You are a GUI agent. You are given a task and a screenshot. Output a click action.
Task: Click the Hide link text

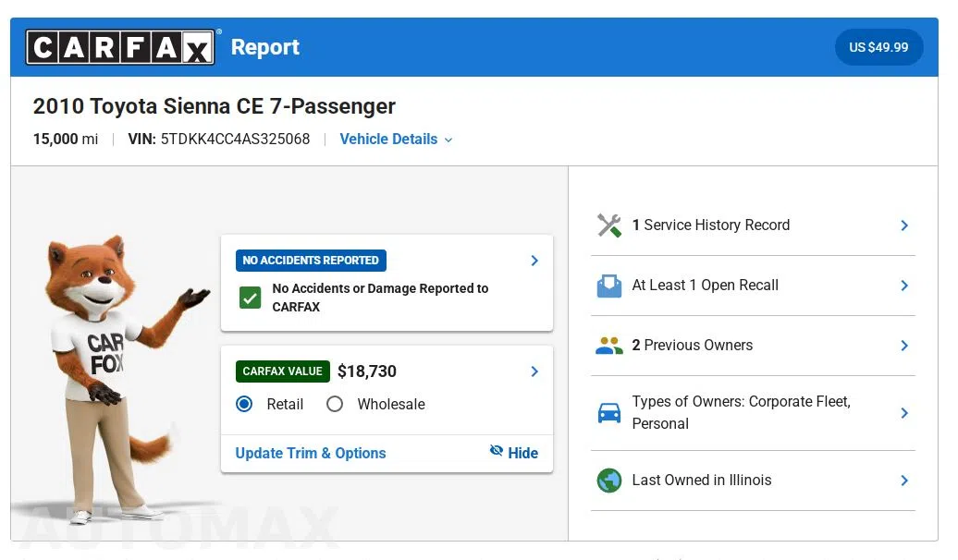pyautogui.click(x=523, y=453)
